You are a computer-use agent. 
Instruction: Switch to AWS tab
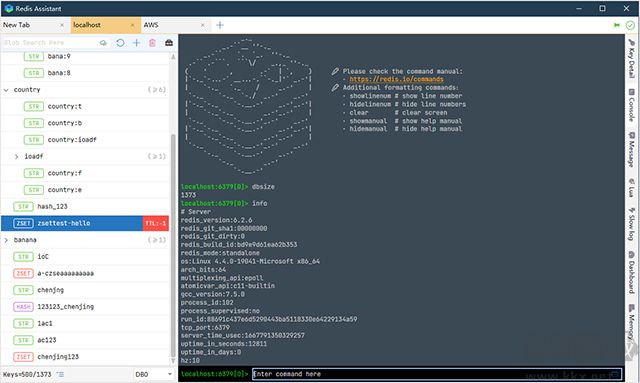click(x=176, y=25)
